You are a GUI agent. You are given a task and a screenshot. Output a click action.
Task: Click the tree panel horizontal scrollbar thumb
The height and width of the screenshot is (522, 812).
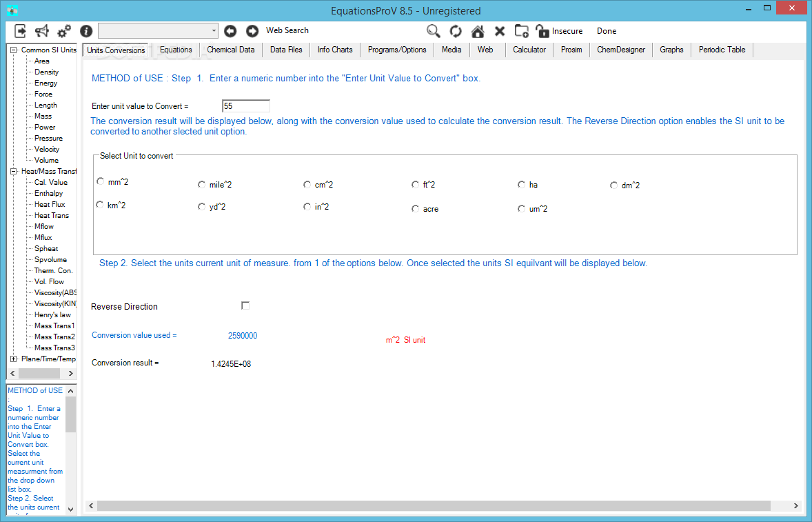coord(39,373)
